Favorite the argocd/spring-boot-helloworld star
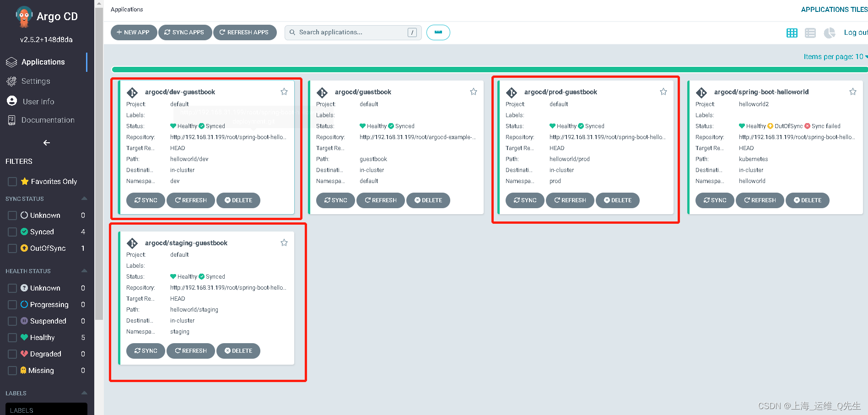Screen dimensions: 868x415 (853, 92)
